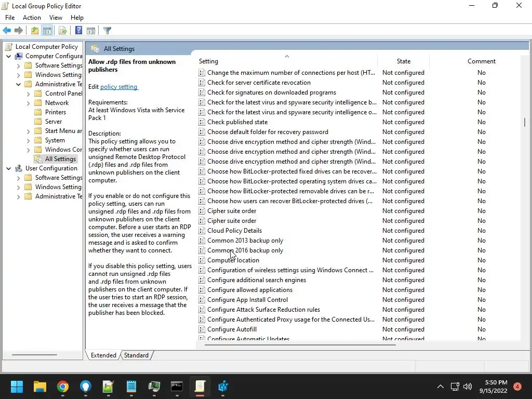Screen dimensions: 532x399
Task: Click the vertical scrollbar thumb of settings list
Action: coord(525,122)
